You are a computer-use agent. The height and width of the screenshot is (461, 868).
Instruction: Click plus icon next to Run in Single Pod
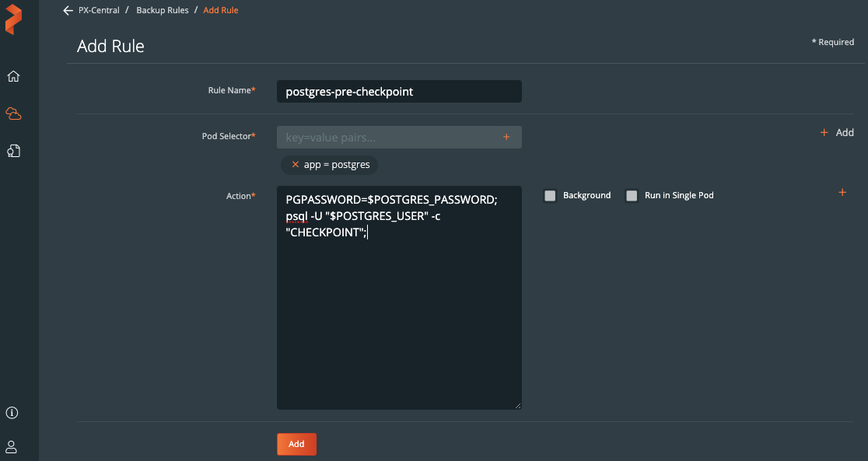[842, 193]
